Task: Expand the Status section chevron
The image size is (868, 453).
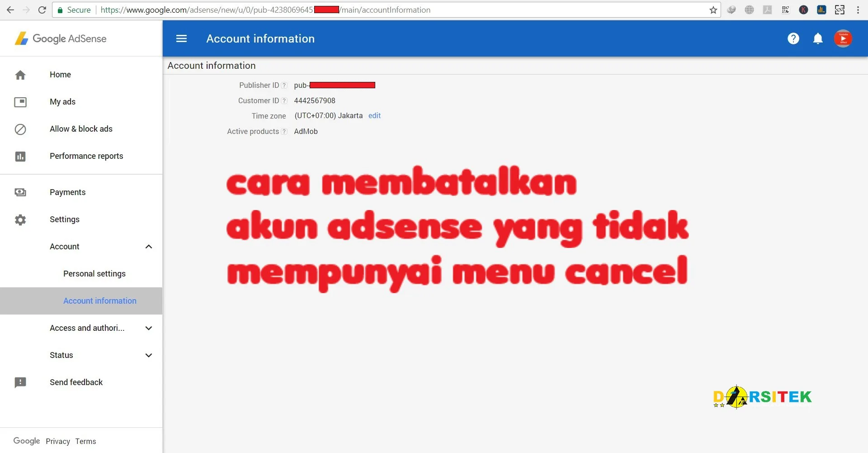Action: pyautogui.click(x=148, y=355)
